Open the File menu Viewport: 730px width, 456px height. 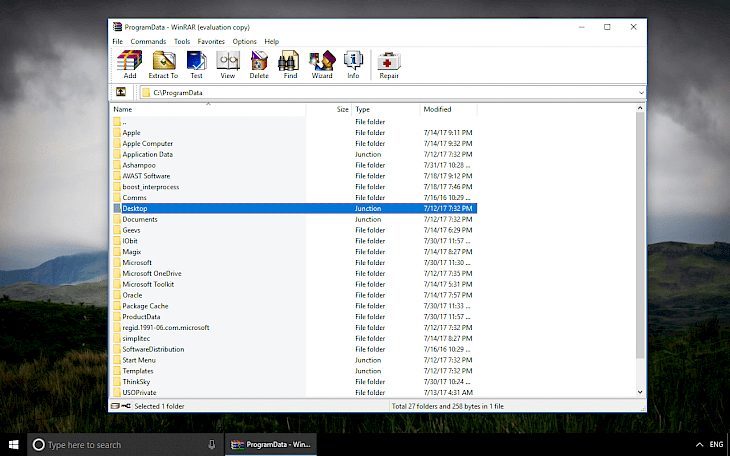pos(117,41)
